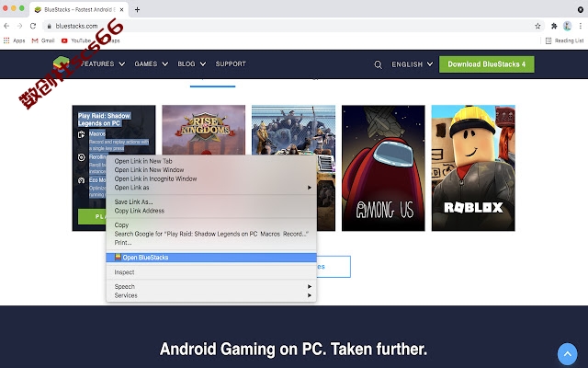
Task: Expand the Services submenu
Action: coord(211,295)
